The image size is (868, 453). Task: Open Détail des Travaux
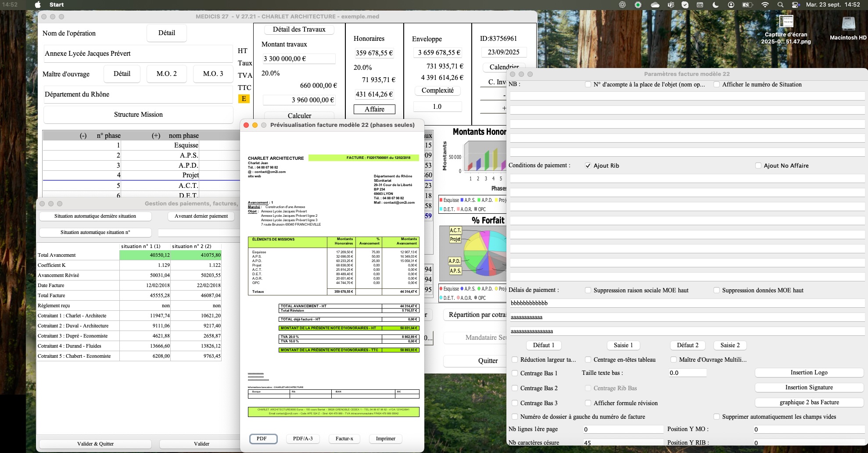click(299, 29)
